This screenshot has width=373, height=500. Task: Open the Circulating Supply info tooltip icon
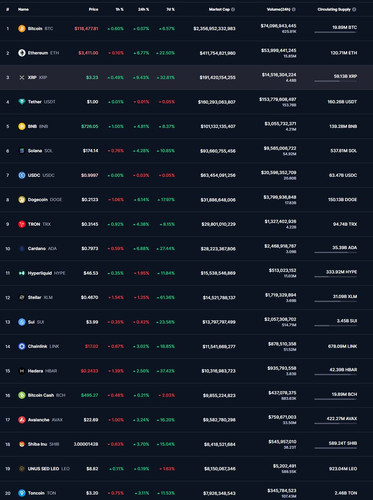354,9
